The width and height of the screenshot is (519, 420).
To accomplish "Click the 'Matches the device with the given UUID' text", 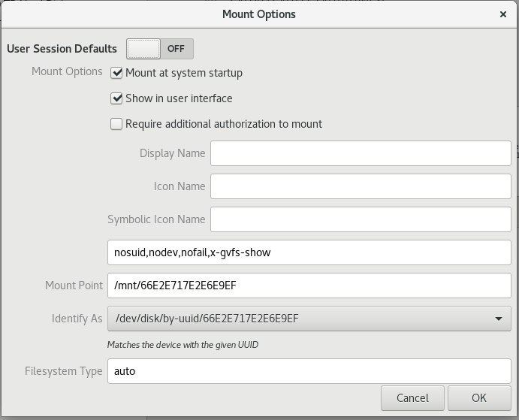I will click(183, 345).
